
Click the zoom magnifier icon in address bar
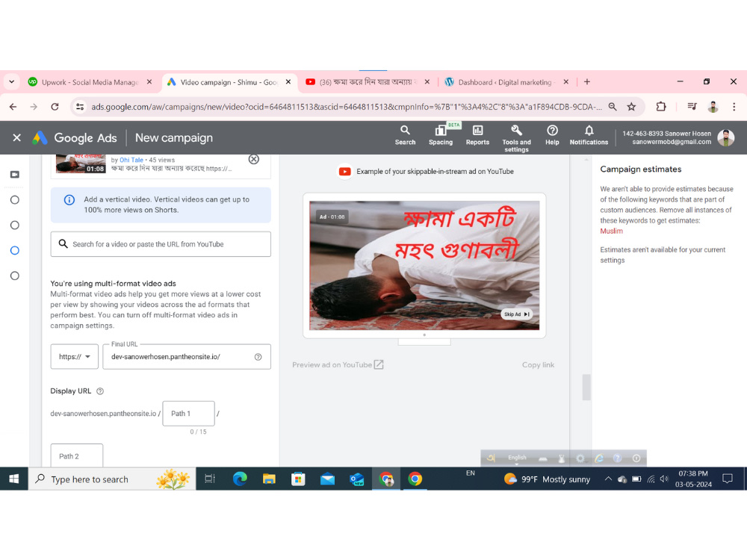point(613,107)
